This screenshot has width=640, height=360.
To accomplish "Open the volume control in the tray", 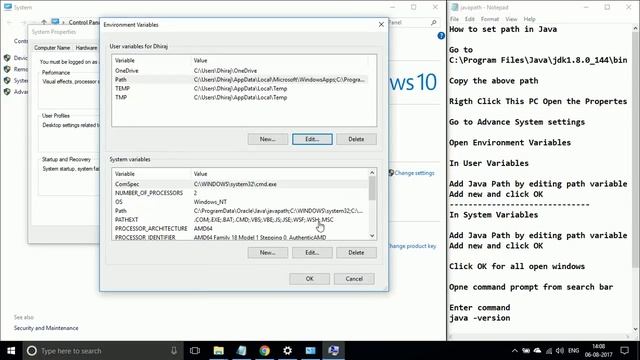I will coord(560,351).
